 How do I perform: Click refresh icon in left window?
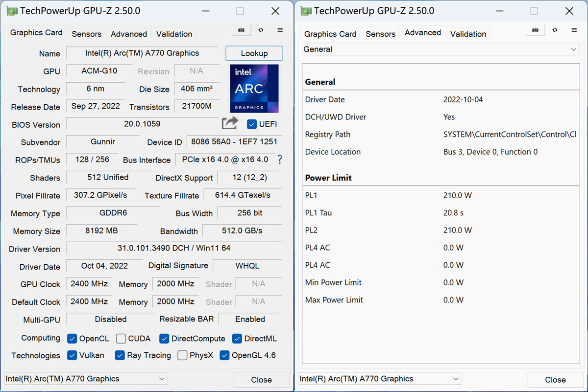[x=261, y=30]
